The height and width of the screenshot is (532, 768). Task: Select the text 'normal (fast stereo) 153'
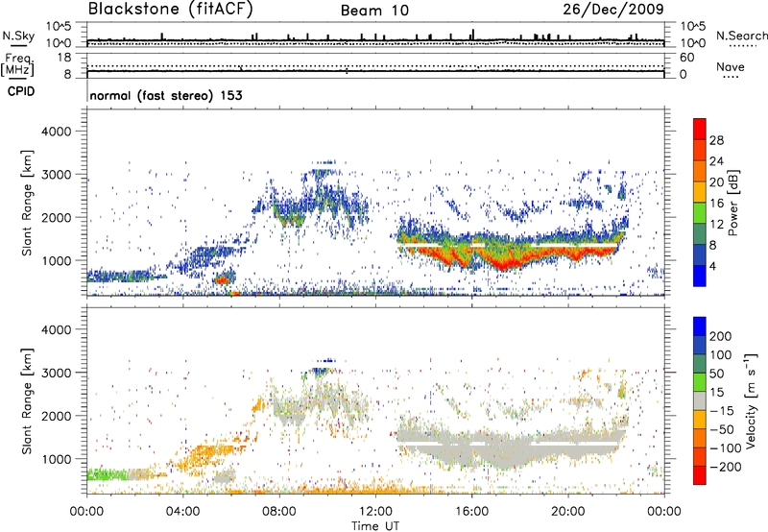coord(166,95)
